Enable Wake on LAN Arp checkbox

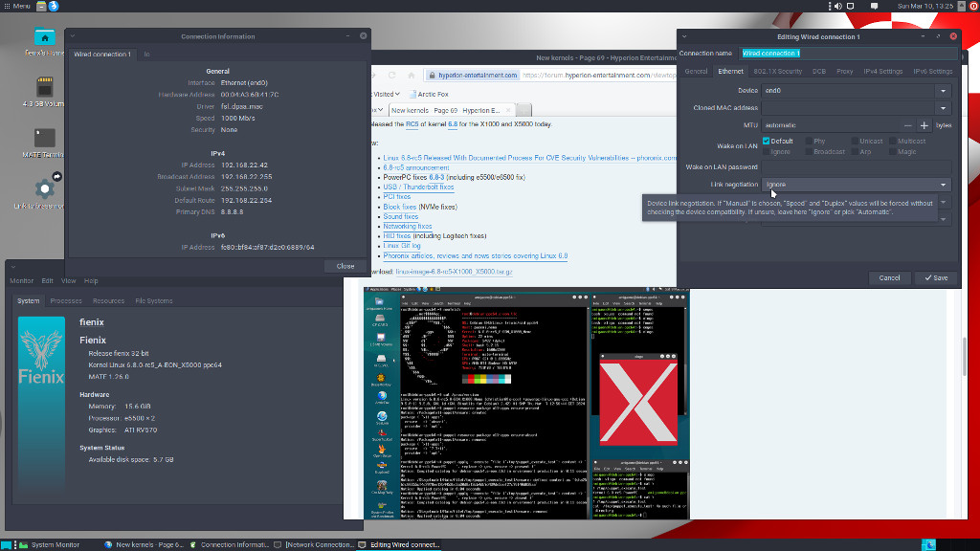click(855, 152)
